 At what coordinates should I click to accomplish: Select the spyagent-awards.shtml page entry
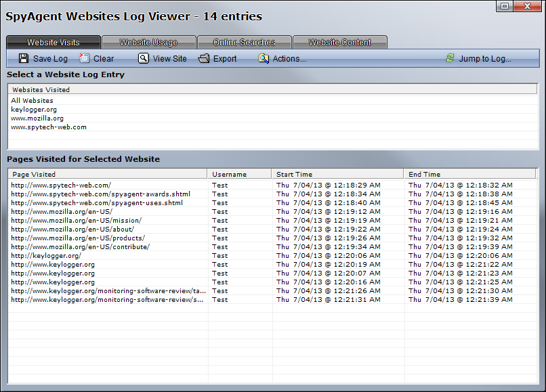[x=101, y=194]
